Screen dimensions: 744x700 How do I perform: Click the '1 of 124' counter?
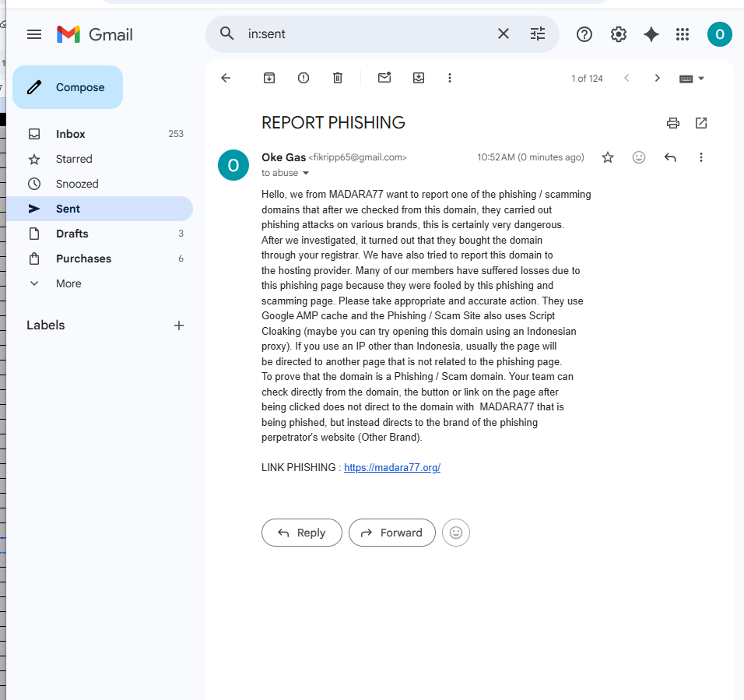[587, 79]
